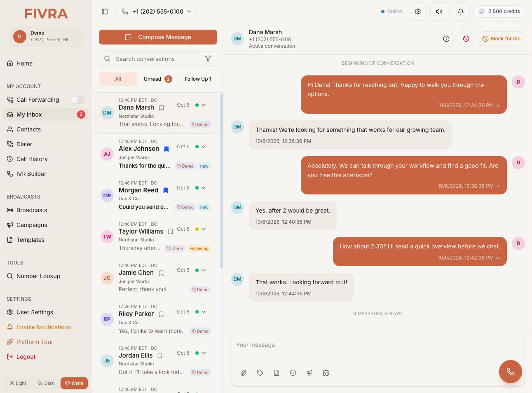
Task: Click the Block for me button
Action: [502, 39]
